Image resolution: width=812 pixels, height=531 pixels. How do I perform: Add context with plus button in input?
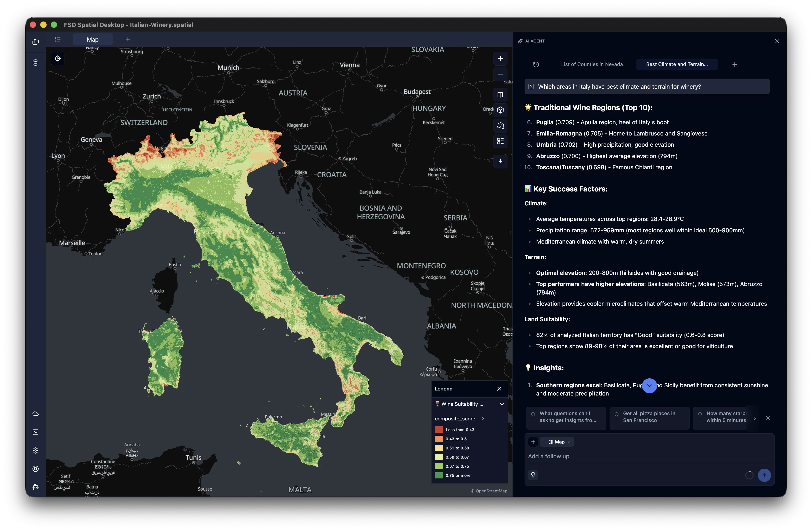point(533,442)
